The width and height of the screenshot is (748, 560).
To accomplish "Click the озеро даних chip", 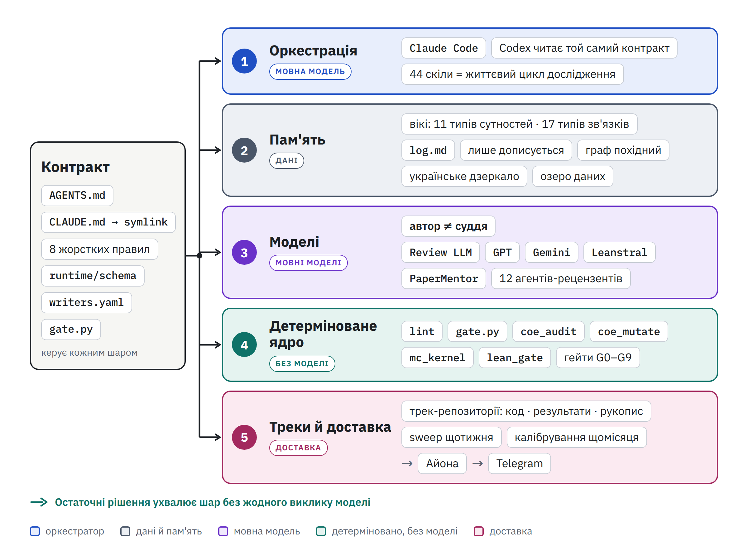I will pos(573,176).
